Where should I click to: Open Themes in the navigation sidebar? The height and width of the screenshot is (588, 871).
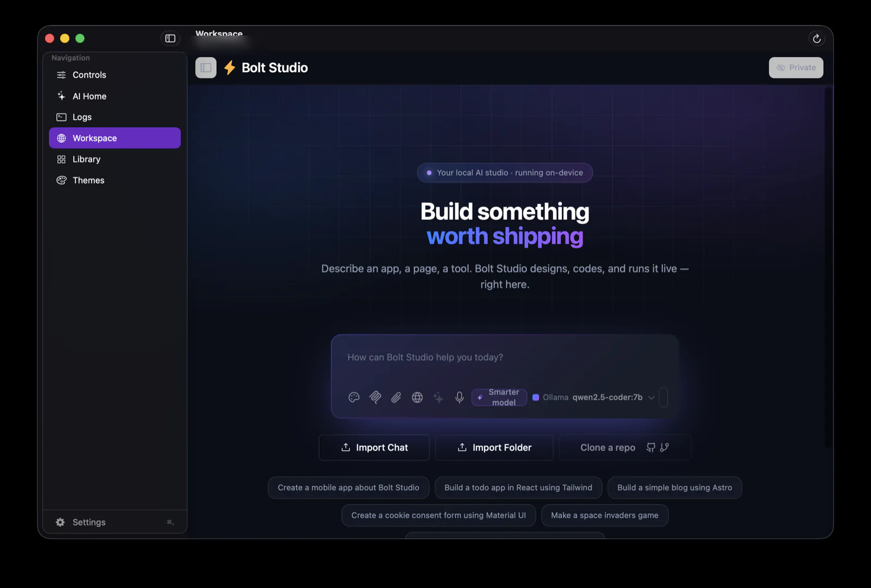coord(115,180)
